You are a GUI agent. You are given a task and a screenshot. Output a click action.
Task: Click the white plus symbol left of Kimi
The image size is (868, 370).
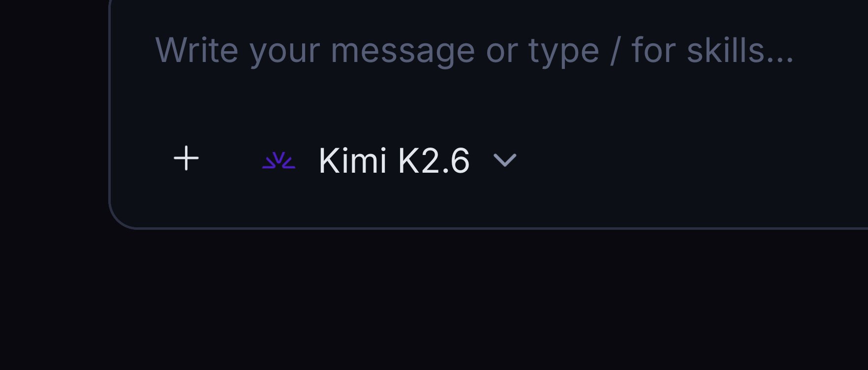[186, 158]
